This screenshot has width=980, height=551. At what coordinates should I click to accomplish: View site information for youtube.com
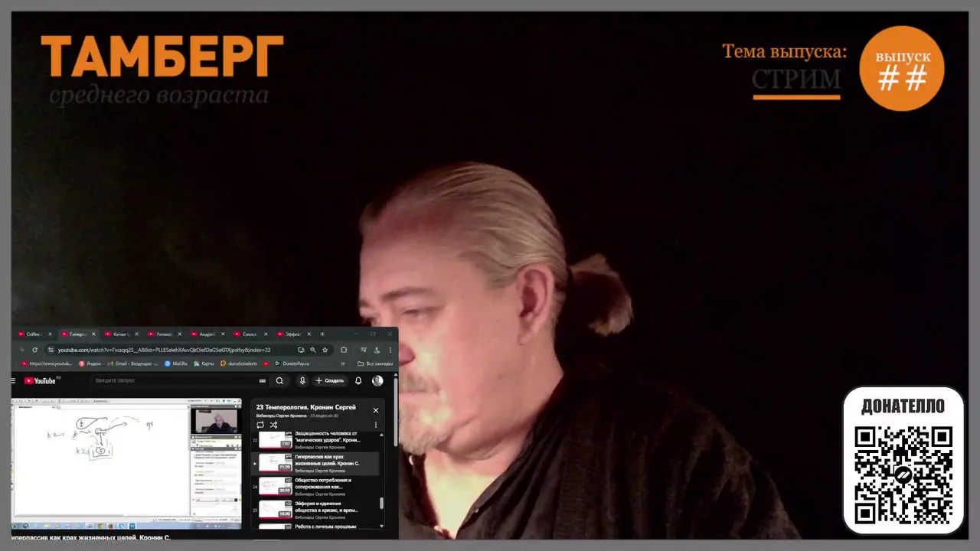pos(51,350)
